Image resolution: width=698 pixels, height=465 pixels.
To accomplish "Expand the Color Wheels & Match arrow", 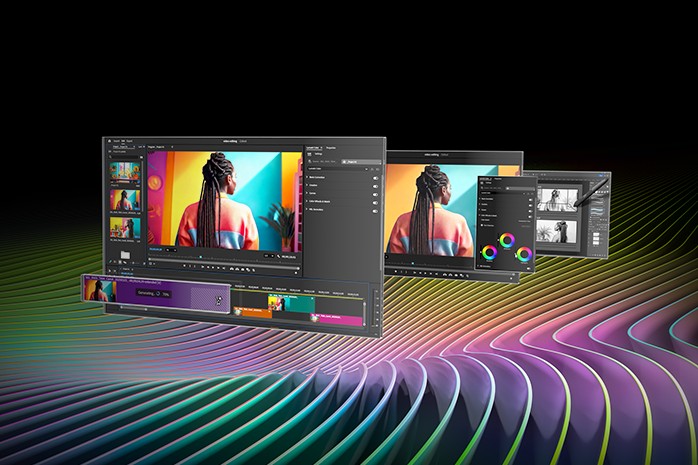I will (307, 201).
